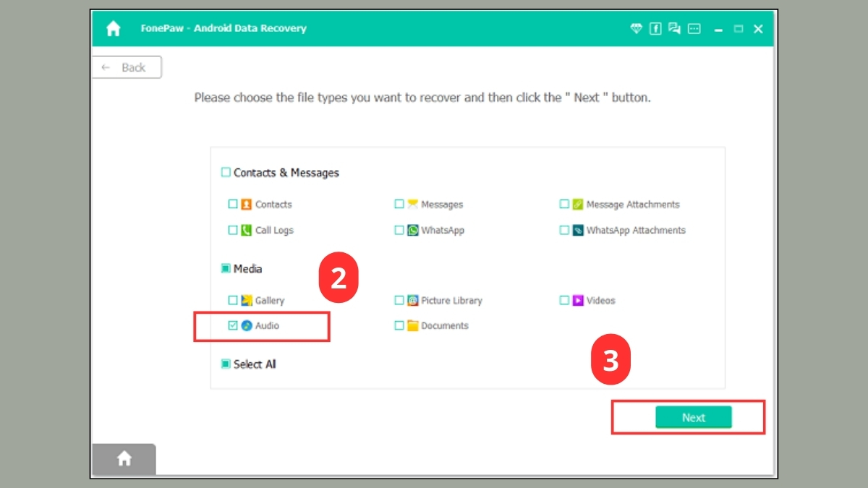868x488 pixels.
Task: Check the Gallery checkbox
Action: 233,301
